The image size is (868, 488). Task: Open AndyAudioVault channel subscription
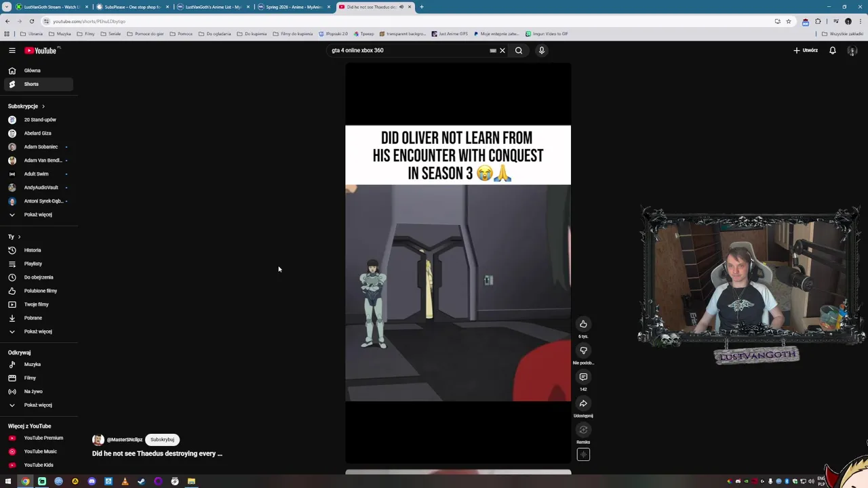[38, 188]
